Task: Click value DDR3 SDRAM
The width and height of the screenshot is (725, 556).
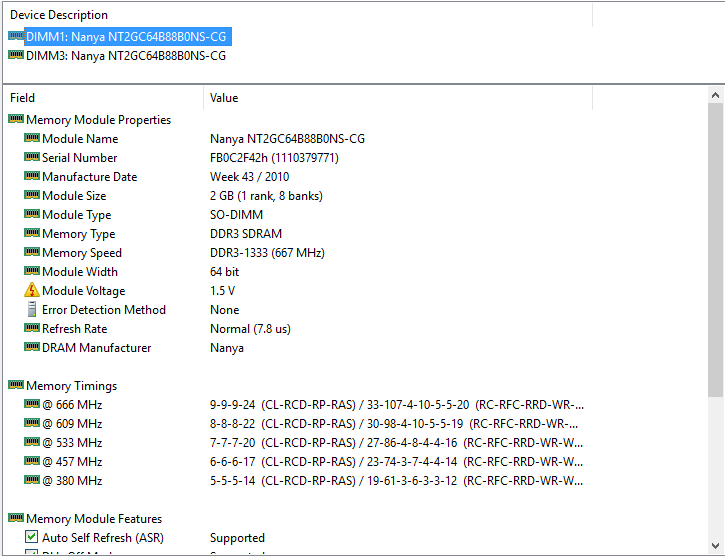Action: click(246, 234)
